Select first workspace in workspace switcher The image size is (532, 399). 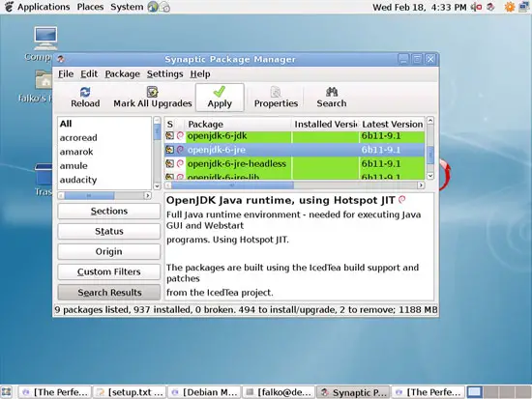pos(474,392)
